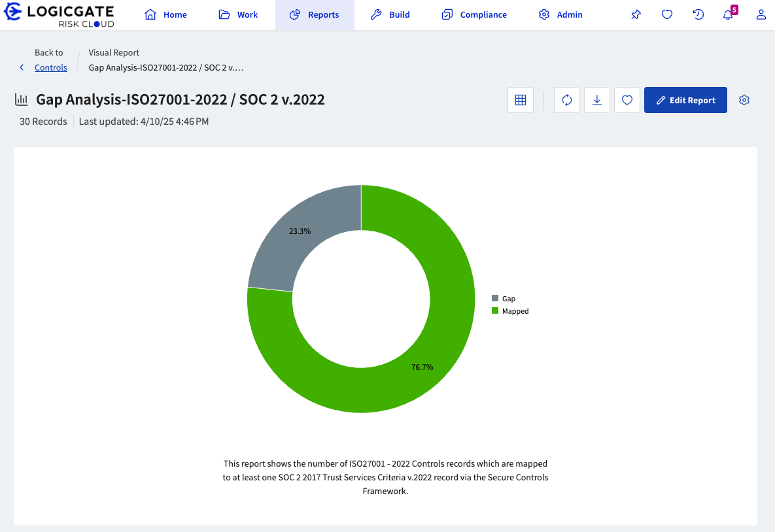The image size is (775, 532).
Task: Click the back chevron beside Controls
Action: [x=22, y=67]
